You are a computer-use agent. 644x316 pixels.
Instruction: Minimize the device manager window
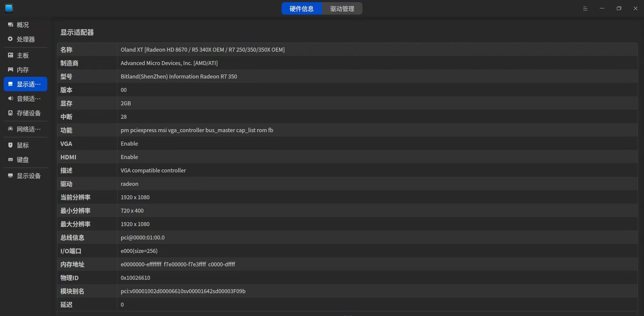click(x=602, y=8)
